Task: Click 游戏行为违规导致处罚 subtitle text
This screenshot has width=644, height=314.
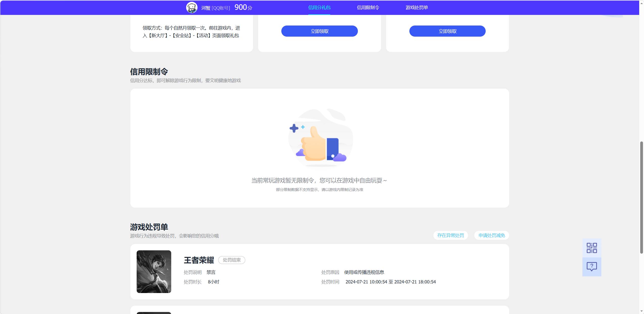Action: (174, 236)
